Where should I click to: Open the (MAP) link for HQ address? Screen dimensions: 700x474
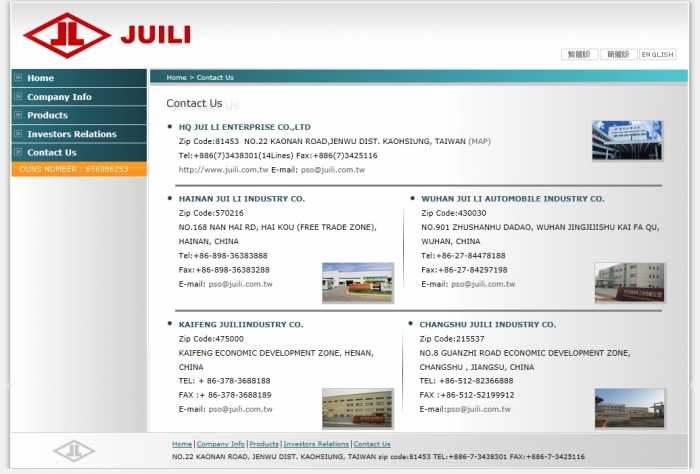click(x=479, y=141)
